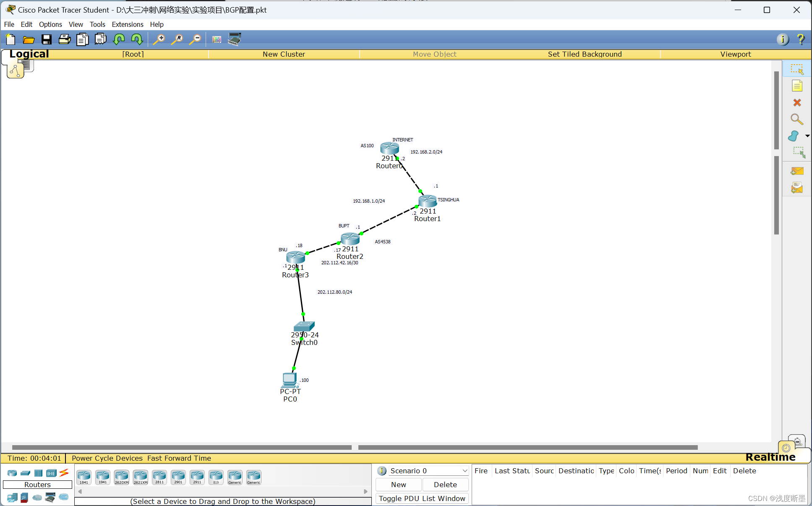Choose the Connections lightning bolt category
Viewport: 812px width, 506px height.
[x=64, y=473]
